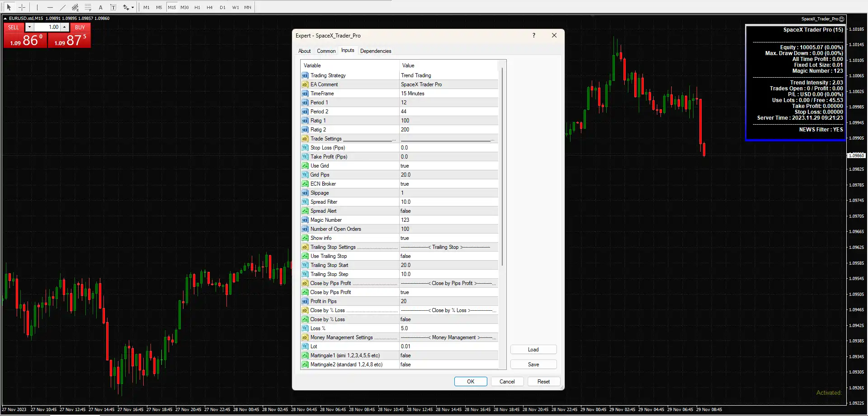Switch chart to M1 timeframe

pos(146,7)
